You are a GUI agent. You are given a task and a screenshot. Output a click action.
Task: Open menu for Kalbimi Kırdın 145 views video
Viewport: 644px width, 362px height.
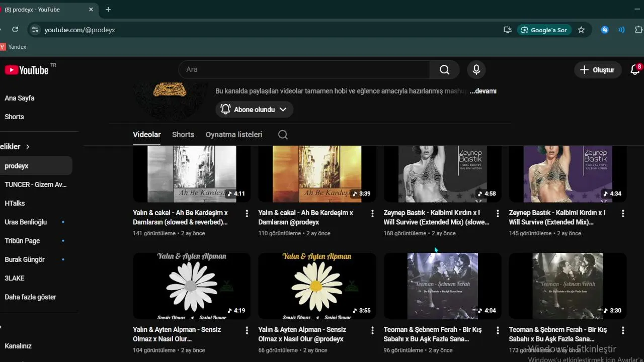(623, 214)
